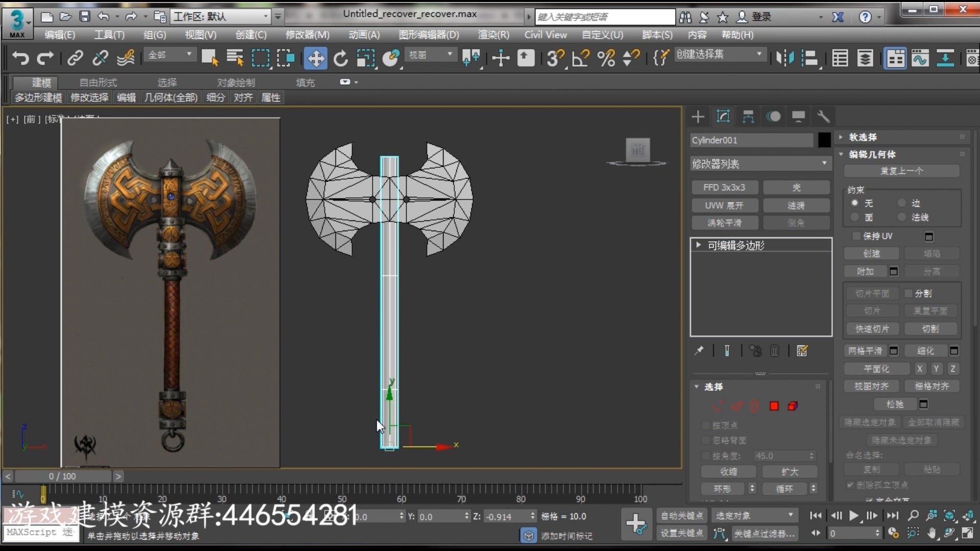Select constraint radio option 面

(854, 217)
